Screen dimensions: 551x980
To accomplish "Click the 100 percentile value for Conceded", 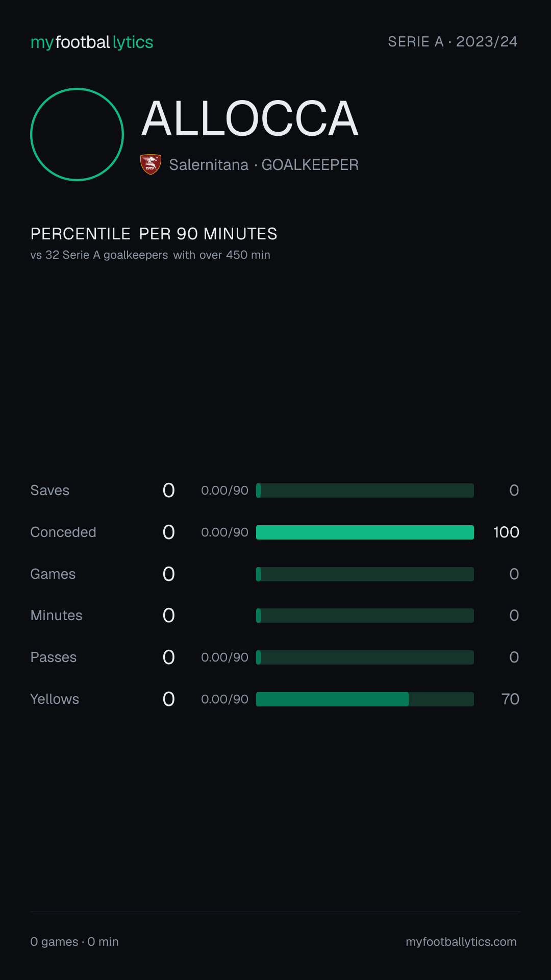I will [506, 532].
